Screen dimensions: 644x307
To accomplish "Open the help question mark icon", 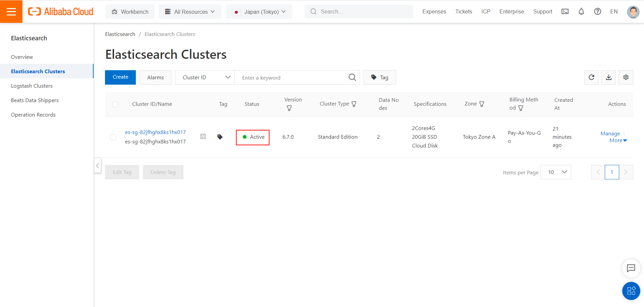I will pyautogui.click(x=597, y=11).
